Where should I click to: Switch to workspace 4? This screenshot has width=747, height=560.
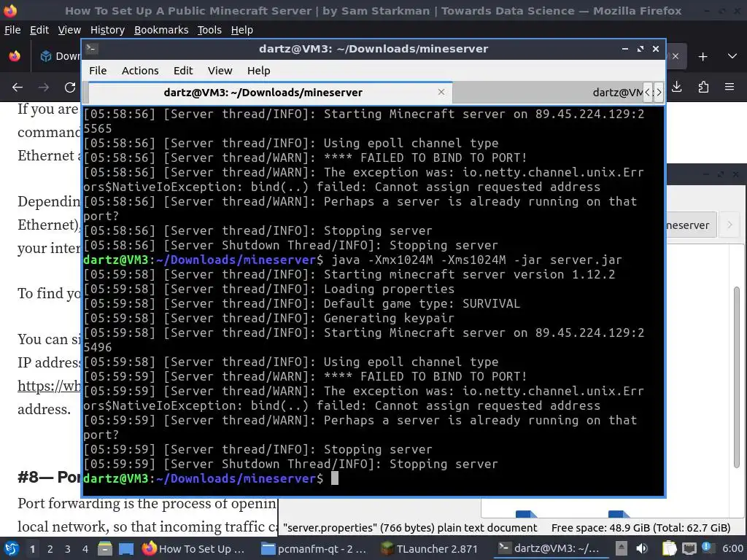click(x=85, y=549)
